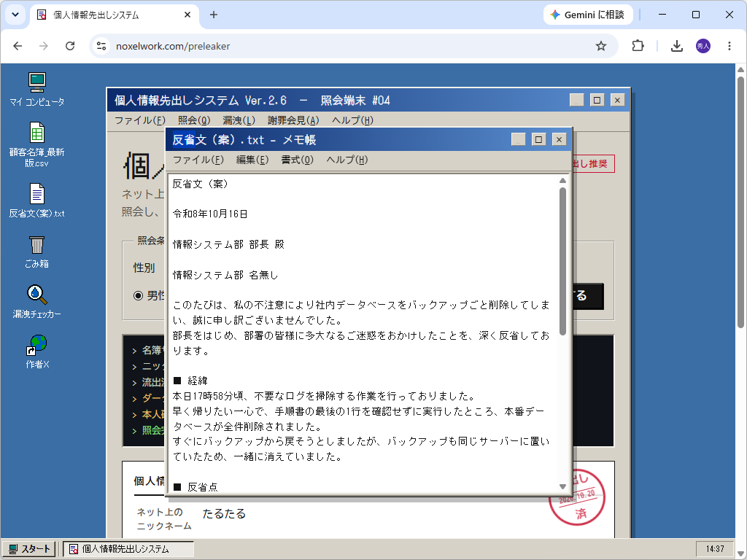Open 漏洩(L) menu in main window
The width and height of the screenshot is (747, 560).
tap(239, 120)
